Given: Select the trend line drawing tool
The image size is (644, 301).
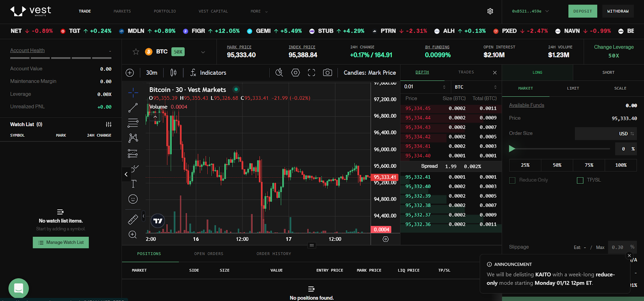Looking at the screenshot, I should (133, 108).
